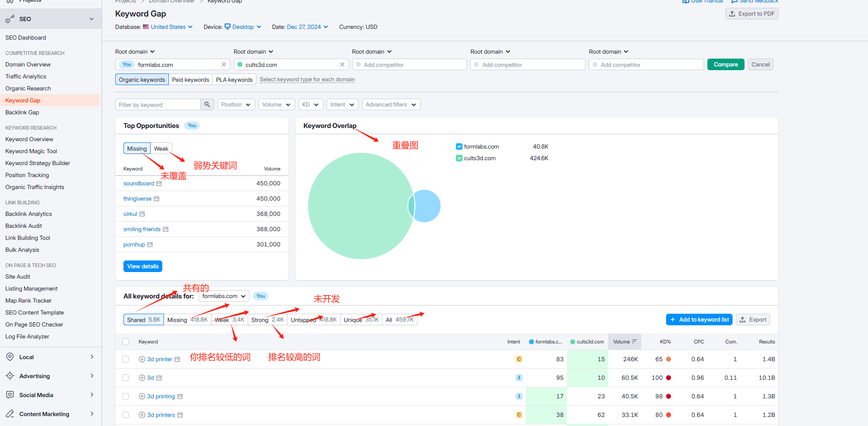
Task: Click the Local pin icon in sidebar
Action: (x=10, y=357)
